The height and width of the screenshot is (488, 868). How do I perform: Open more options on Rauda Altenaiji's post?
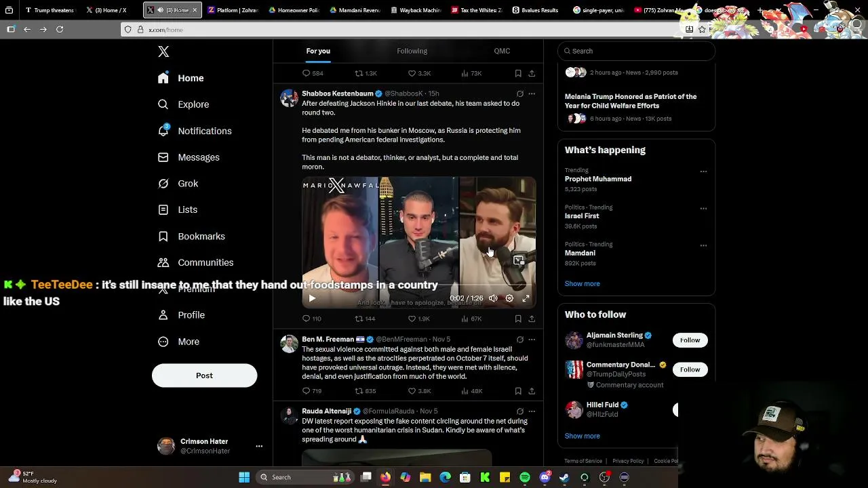coord(532,411)
